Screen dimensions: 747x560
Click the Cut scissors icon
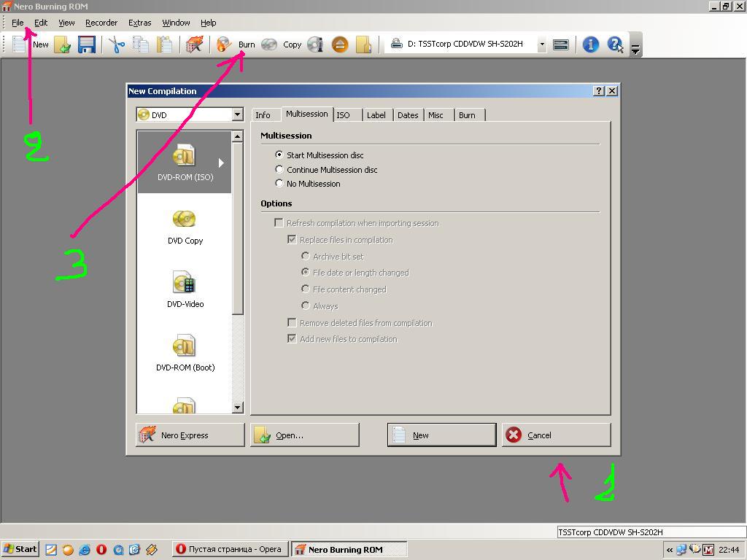pyautogui.click(x=117, y=44)
